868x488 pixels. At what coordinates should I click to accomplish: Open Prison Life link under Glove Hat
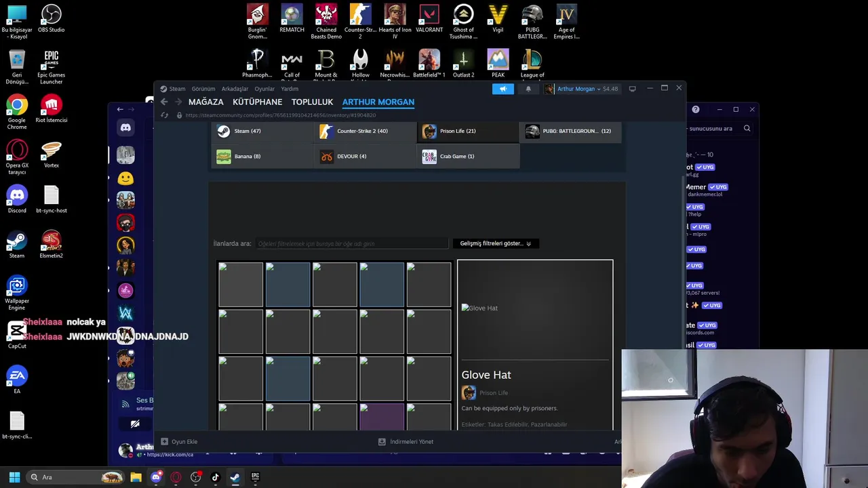click(494, 393)
